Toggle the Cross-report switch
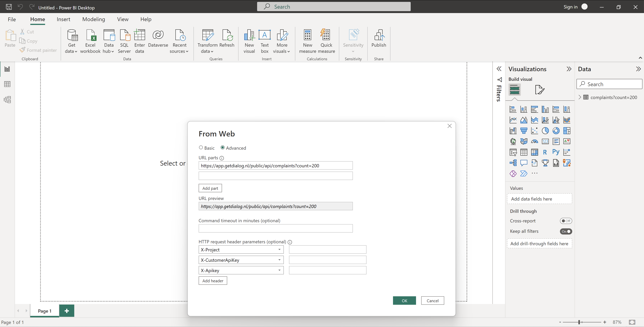The height and width of the screenshot is (327, 644). [566, 221]
